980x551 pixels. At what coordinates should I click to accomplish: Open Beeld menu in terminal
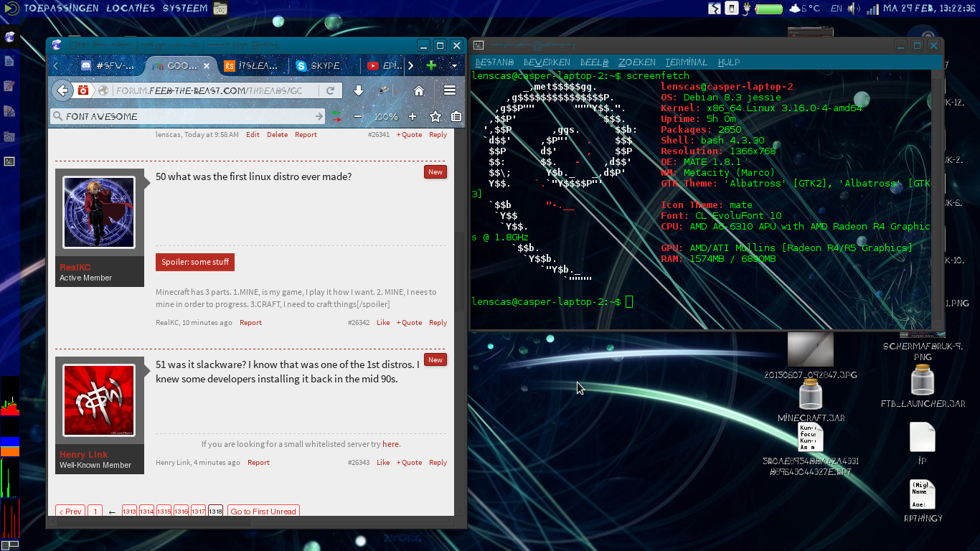tap(594, 62)
